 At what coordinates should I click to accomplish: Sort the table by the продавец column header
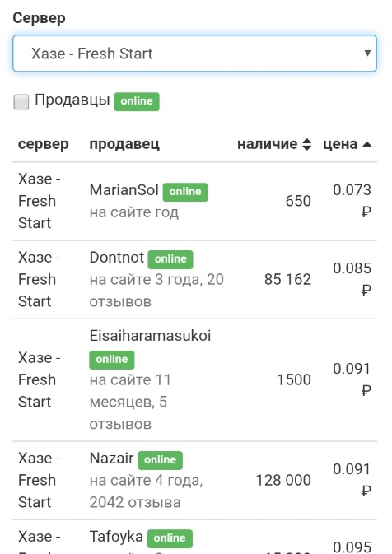[x=124, y=144]
